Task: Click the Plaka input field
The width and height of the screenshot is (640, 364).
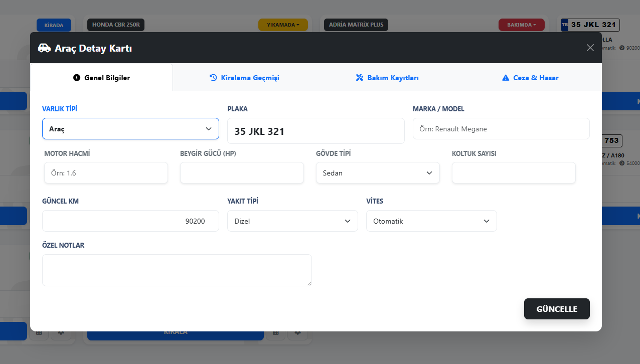Action: pyautogui.click(x=315, y=131)
